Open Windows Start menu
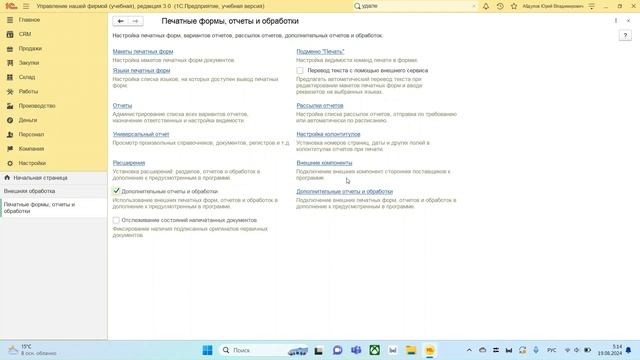 207,350
